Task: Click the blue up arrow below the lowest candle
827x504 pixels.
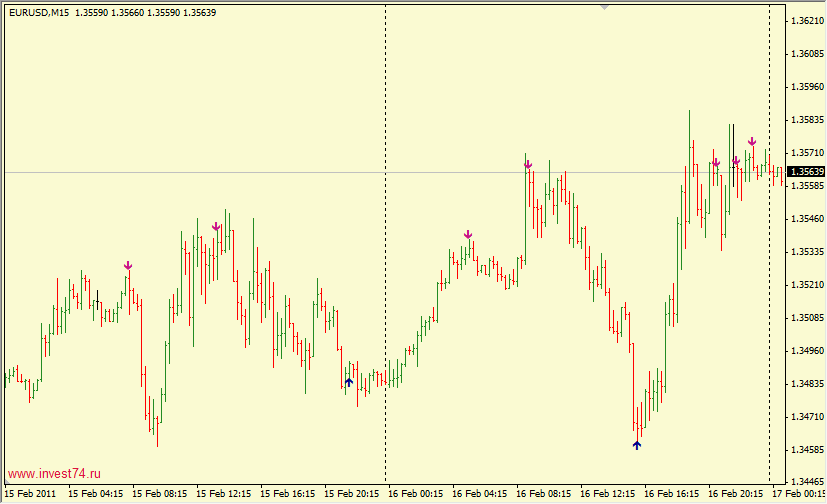Action: click(x=637, y=445)
